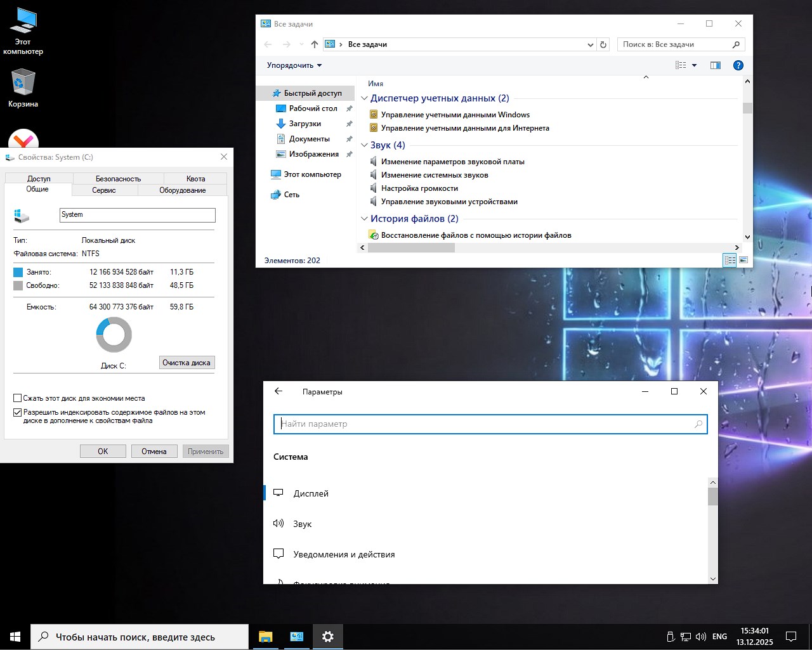The image size is (812, 650).
Task: Click the blue Занято color swatch
Action: [x=16, y=271]
